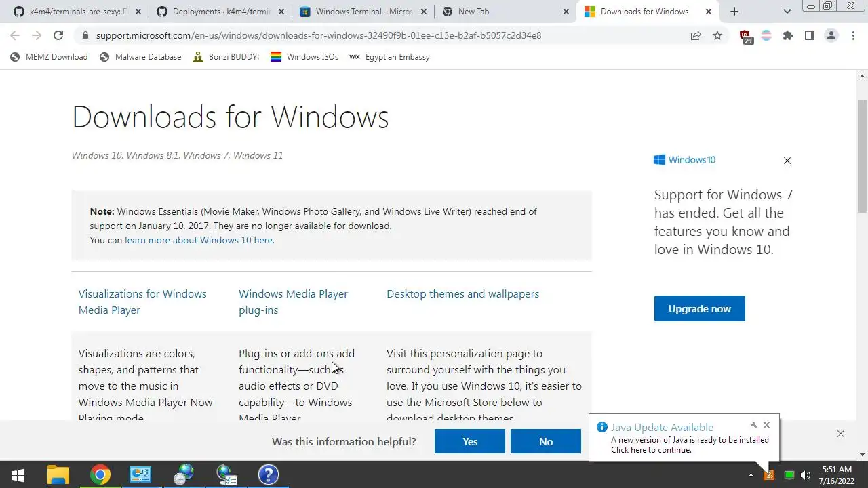The width and height of the screenshot is (868, 488).
Task: Close the New Tab tab
Action: [x=566, y=12]
